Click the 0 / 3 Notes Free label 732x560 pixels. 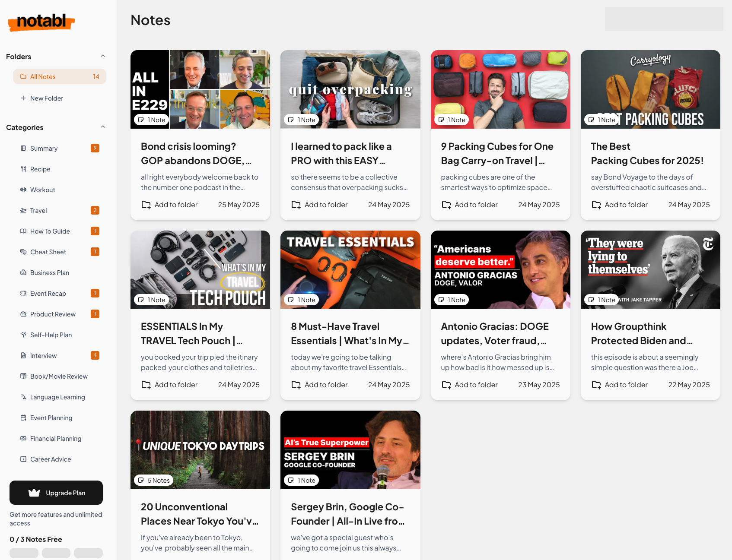36,539
